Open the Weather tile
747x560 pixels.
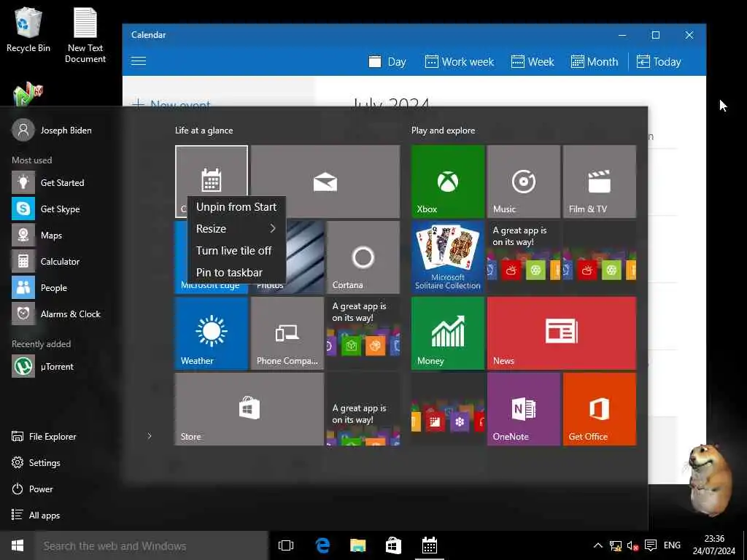click(212, 332)
